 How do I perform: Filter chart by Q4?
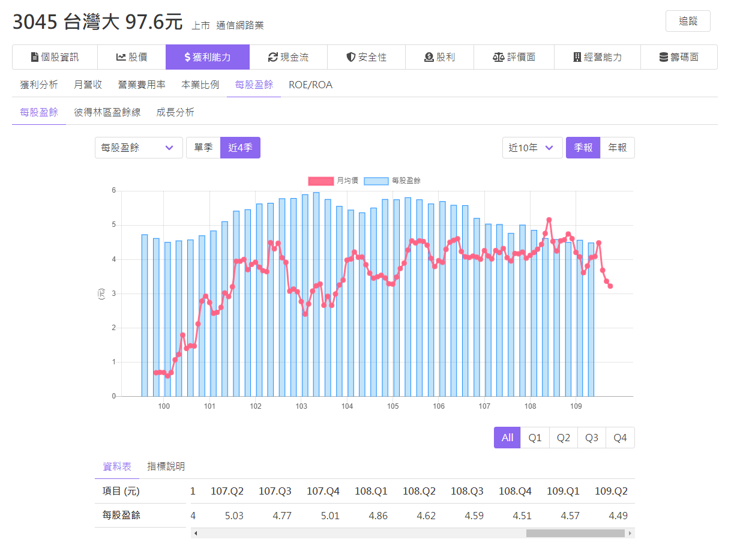click(x=620, y=438)
